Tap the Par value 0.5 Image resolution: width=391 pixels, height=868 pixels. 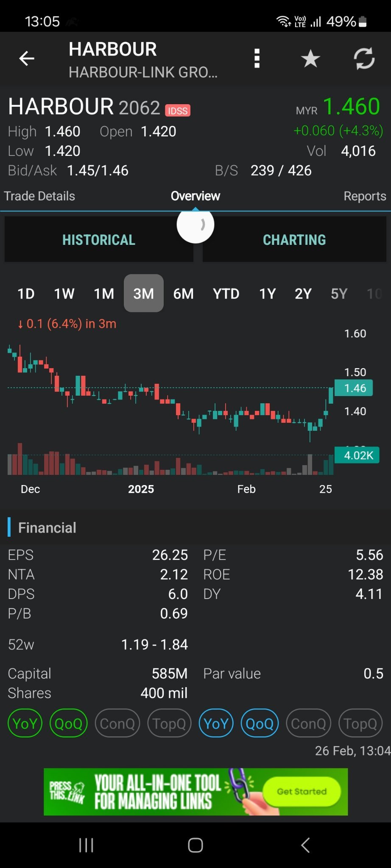coord(373,674)
